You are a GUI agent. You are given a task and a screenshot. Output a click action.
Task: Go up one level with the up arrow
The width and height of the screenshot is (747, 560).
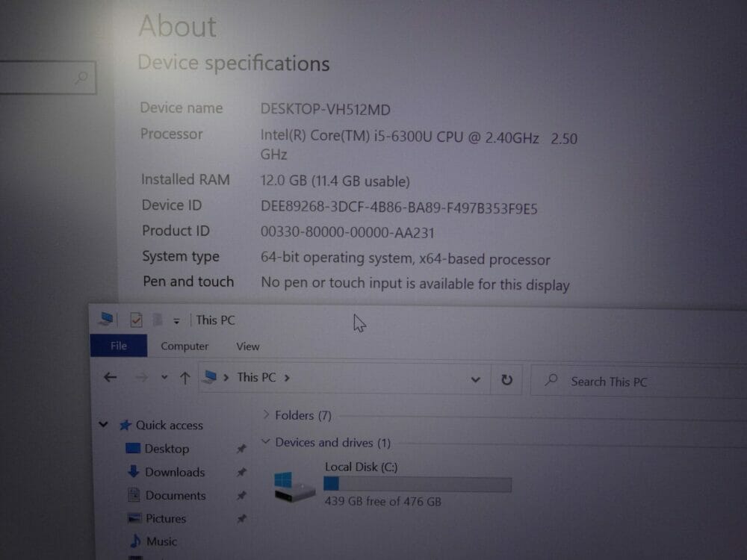tap(185, 378)
